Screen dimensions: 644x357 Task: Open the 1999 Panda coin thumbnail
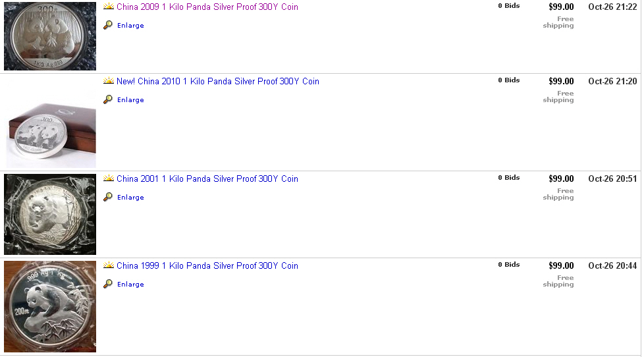(x=50, y=306)
